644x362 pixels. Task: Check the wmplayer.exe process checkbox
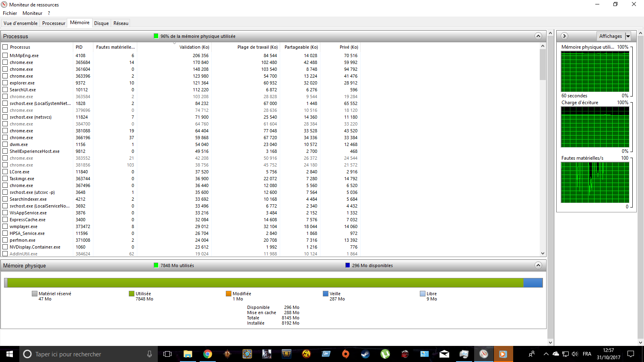[x=5, y=226]
